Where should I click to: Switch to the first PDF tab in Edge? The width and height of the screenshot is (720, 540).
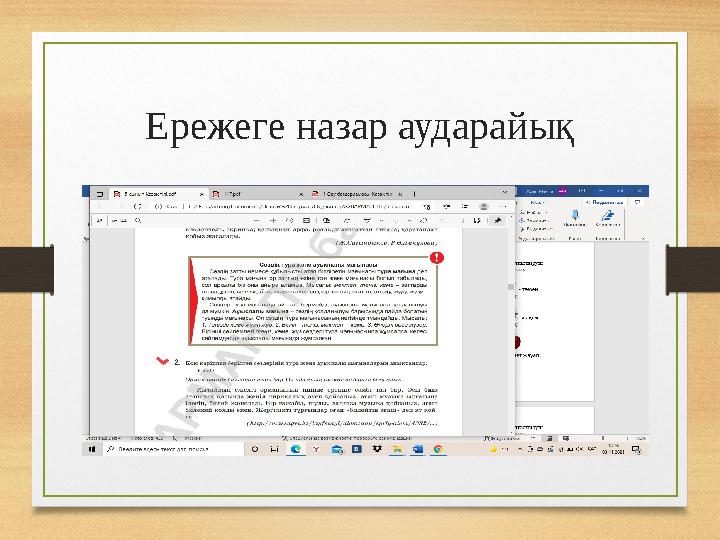[x=158, y=194]
